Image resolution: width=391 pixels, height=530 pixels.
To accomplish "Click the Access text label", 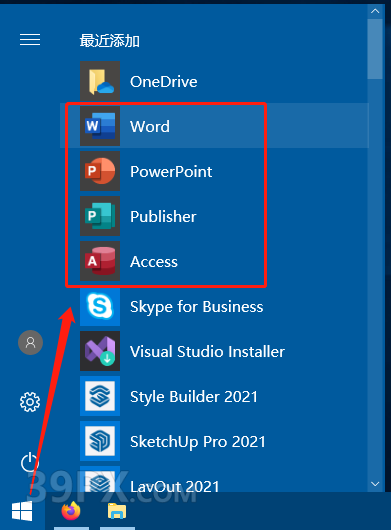I will (x=154, y=262).
